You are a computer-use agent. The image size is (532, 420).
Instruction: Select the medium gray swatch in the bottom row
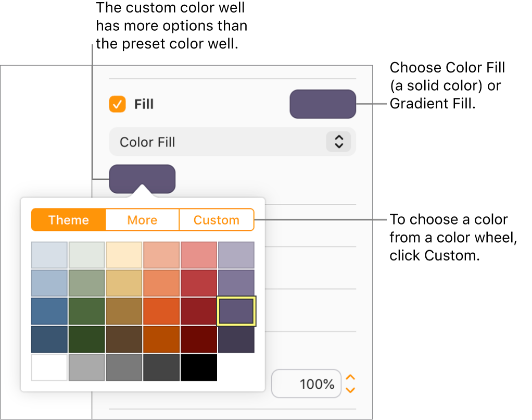124,367
